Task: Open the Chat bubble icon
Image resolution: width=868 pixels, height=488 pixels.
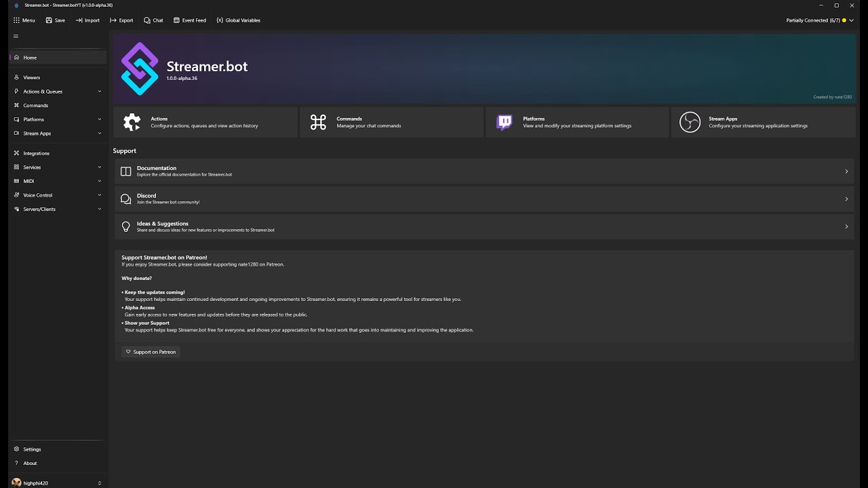Action: 147,20
